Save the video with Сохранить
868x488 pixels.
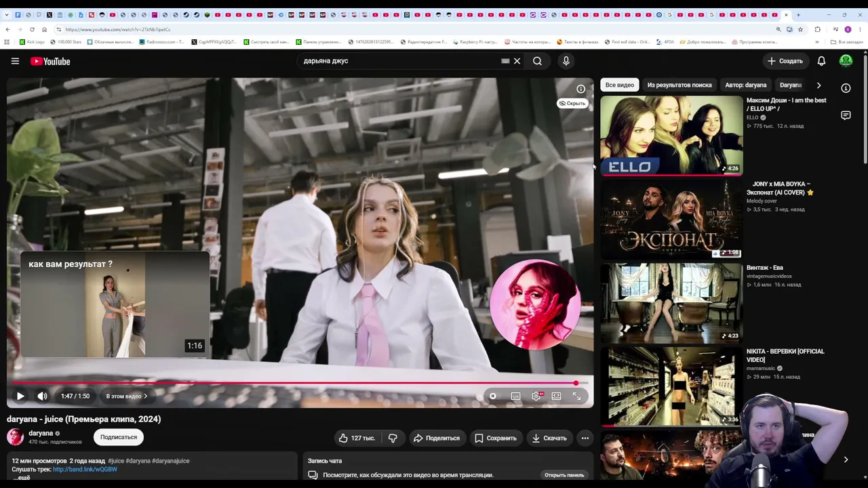[x=496, y=438]
